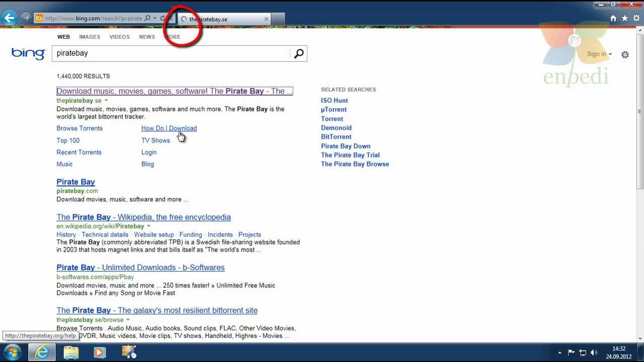The height and width of the screenshot is (362, 644).
Task: Expand the Sign in dropdown
Action: coord(599,54)
